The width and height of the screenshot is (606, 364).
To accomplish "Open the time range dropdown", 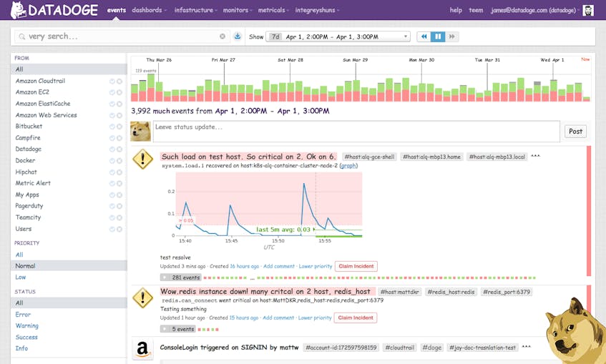I will (x=338, y=36).
